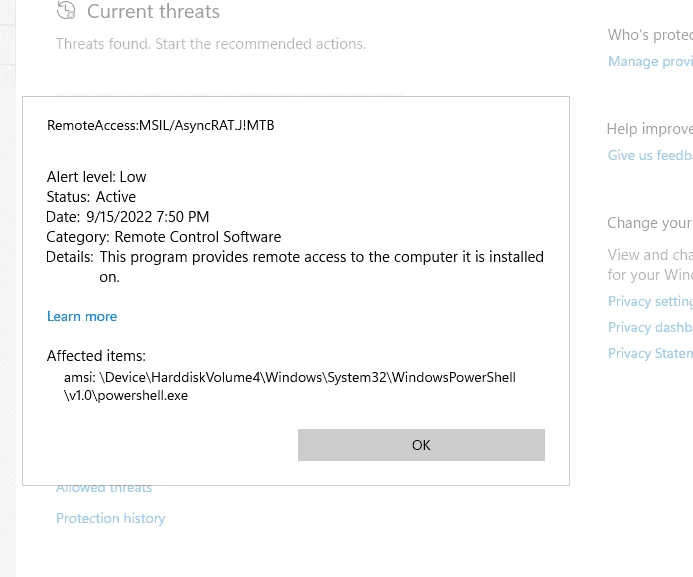Screen dimensions: 693x577
Task: Open Privacy dashboard link
Action: tap(650, 327)
